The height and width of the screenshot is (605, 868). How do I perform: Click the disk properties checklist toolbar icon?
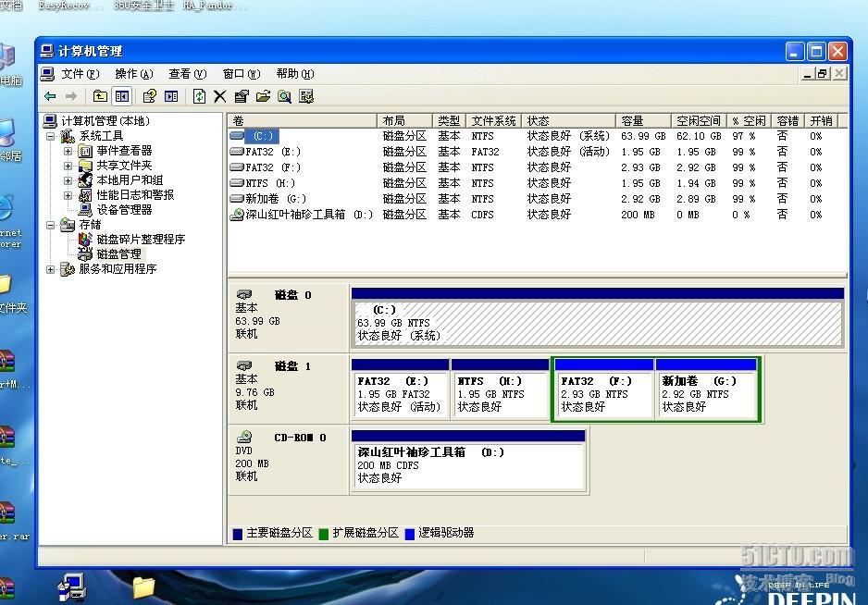point(242,96)
